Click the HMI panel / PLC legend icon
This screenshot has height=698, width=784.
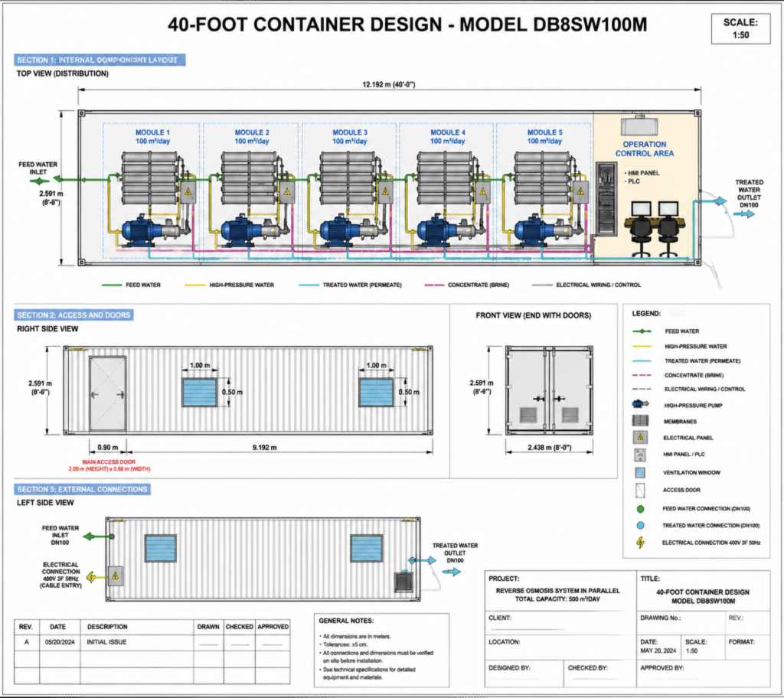[x=640, y=455]
